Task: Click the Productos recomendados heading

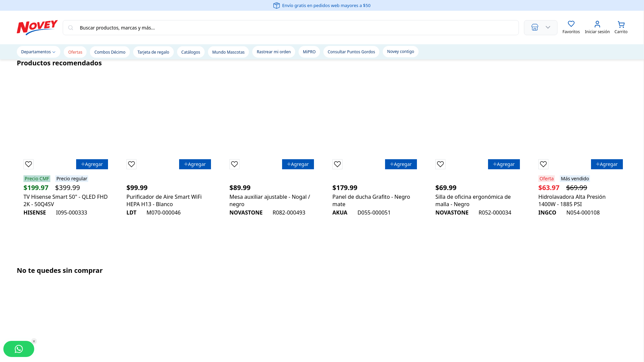Action: [59, 63]
